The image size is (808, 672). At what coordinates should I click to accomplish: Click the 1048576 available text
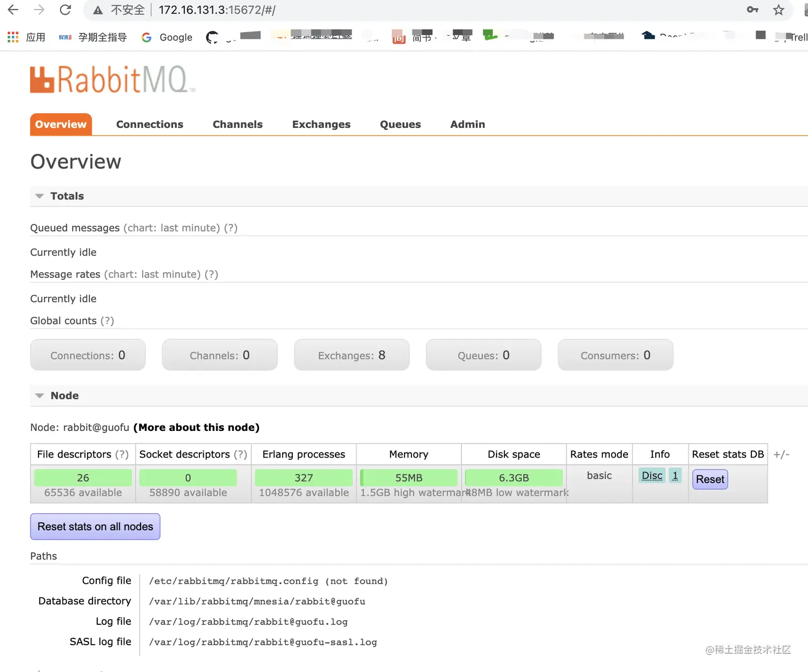point(304,492)
